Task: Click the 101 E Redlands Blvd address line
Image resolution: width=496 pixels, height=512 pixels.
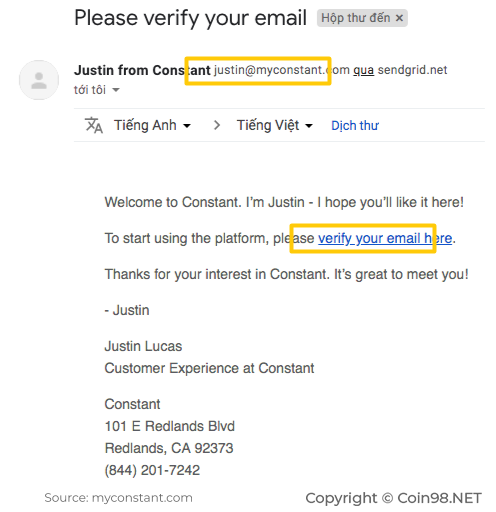Action: point(170,426)
